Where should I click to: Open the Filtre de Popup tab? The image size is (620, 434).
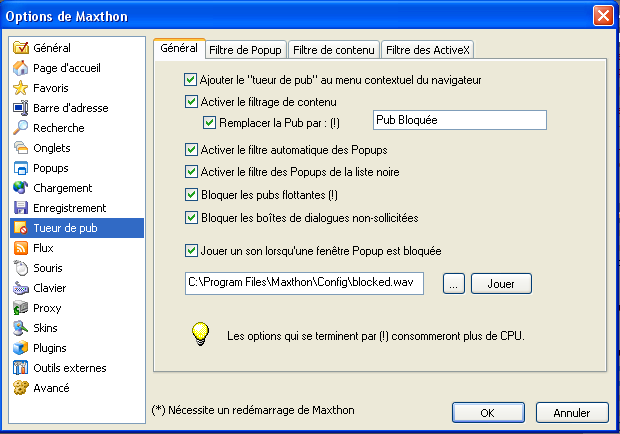pyautogui.click(x=245, y=50)
